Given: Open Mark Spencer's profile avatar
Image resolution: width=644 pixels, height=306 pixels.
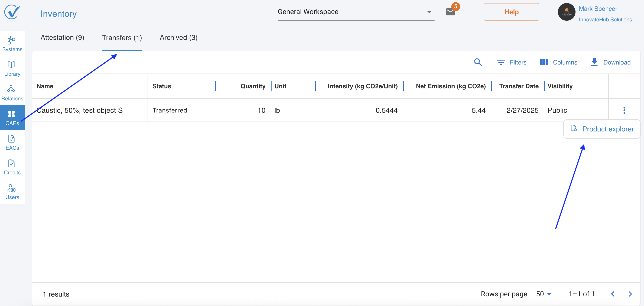Looking at the screenshot, I should [566, 12].
